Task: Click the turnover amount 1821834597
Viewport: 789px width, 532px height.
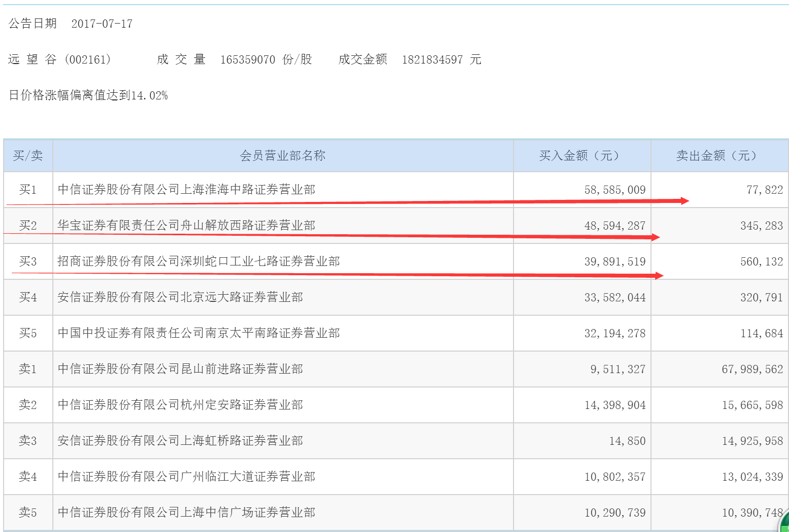Action: (432, 59)
